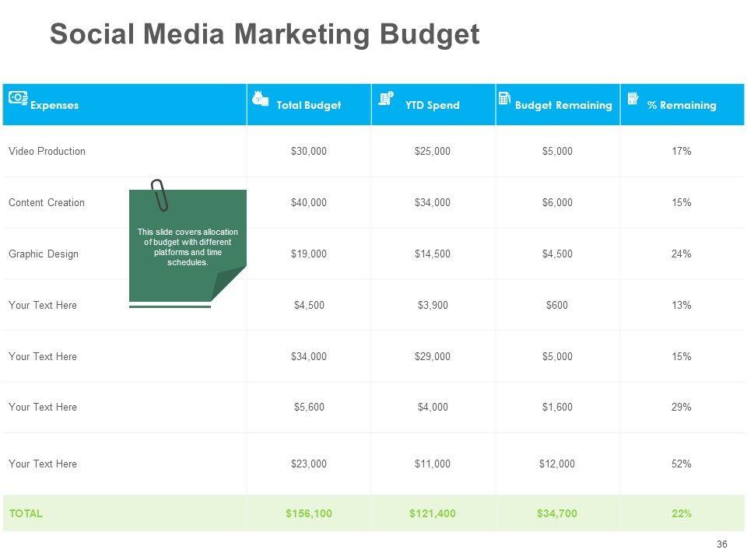Select the Social Media Marketing Budget title
747x560 pixels.
(265, 35)
